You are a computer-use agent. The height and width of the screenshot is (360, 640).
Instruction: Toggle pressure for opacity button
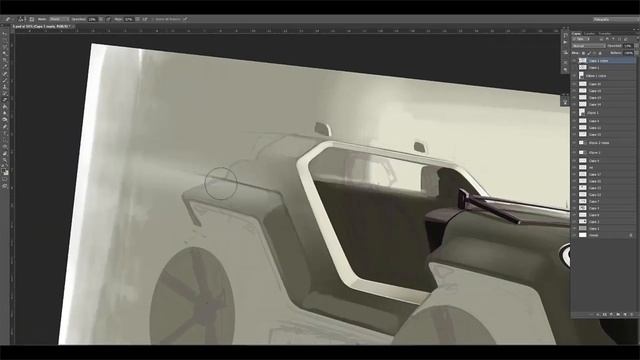click(108, 19)
